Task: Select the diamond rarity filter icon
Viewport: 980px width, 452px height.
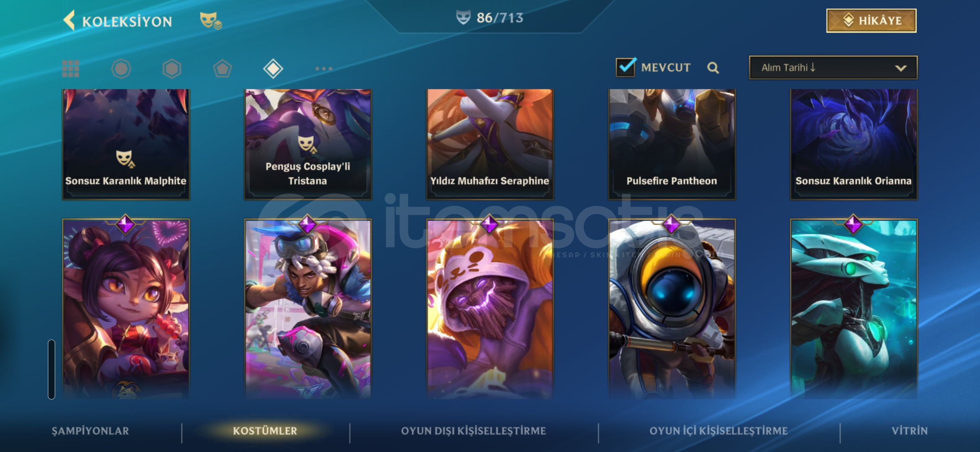Action: [x=273, y=69]
